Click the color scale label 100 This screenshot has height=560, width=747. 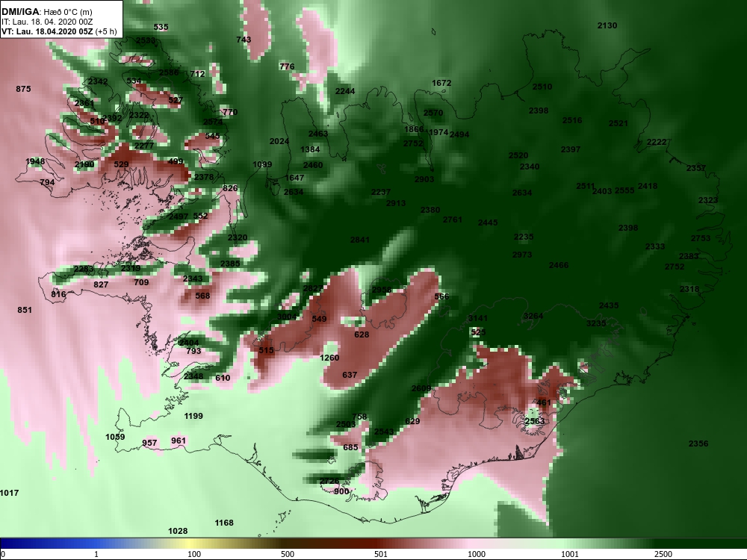click(x=194, y=554)
